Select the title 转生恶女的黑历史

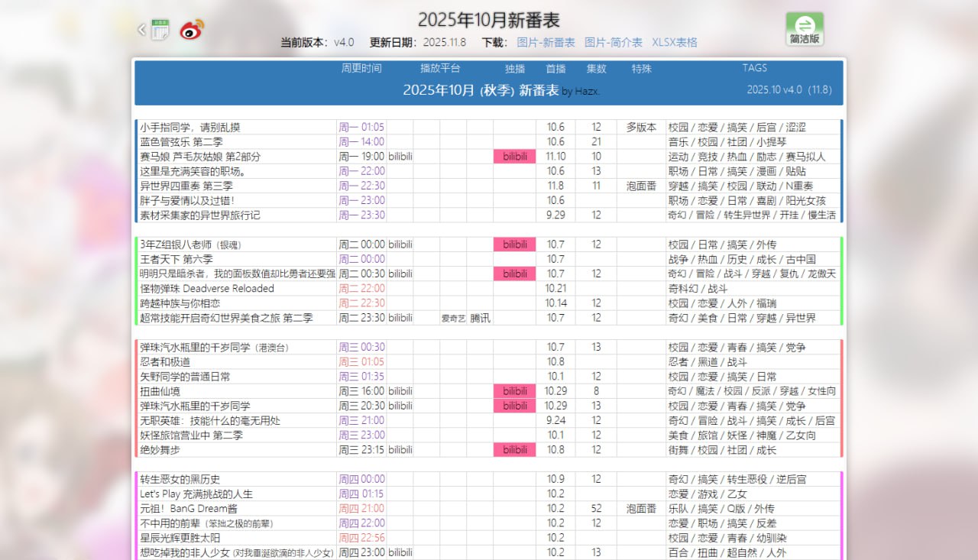pos(180,479)
